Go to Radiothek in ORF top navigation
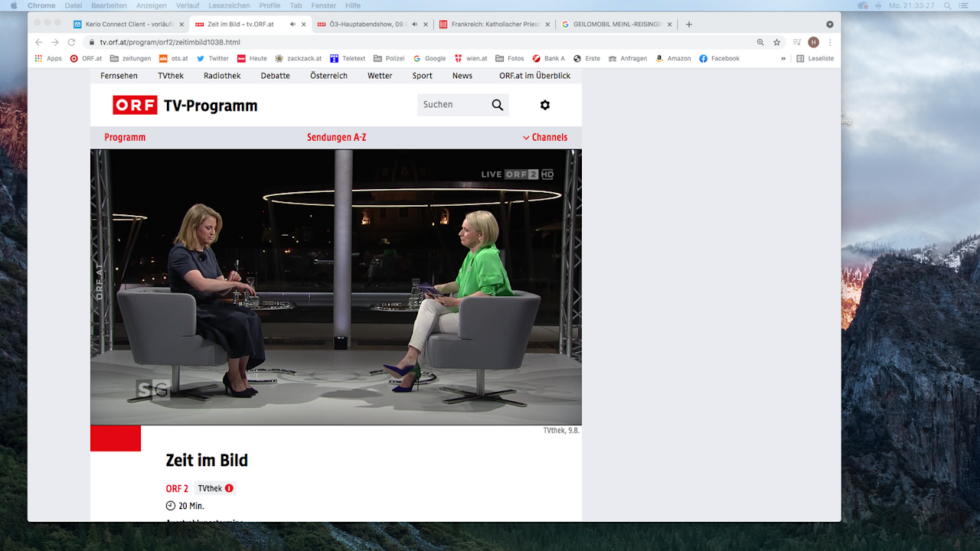Viewport: 980px width, 551px height. pos(222,76)
